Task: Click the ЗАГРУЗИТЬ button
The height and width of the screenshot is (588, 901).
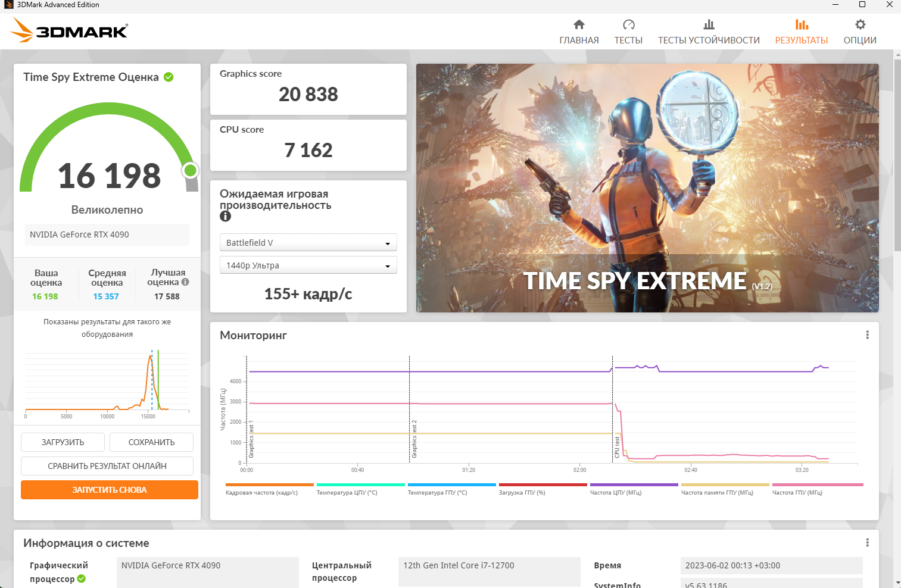Action: coord(63,442)
